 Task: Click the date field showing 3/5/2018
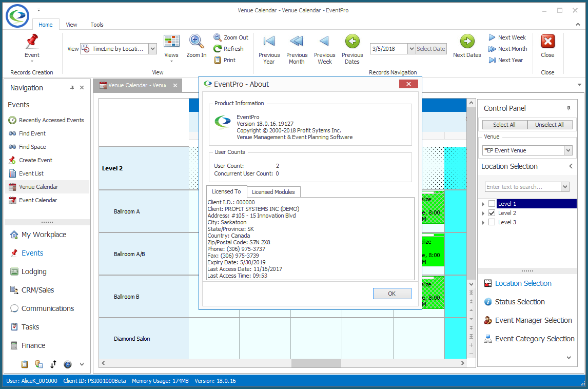tap(388, 49)
